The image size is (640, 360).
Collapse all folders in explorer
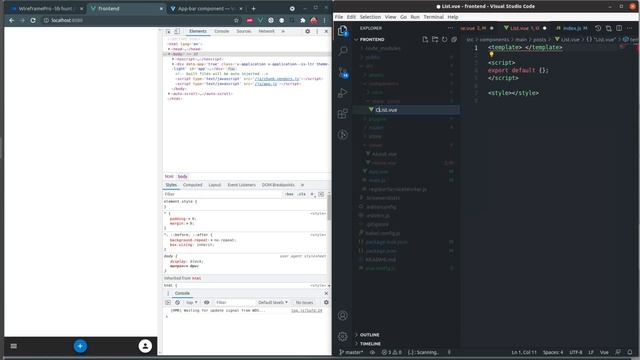tap(454, 40)
